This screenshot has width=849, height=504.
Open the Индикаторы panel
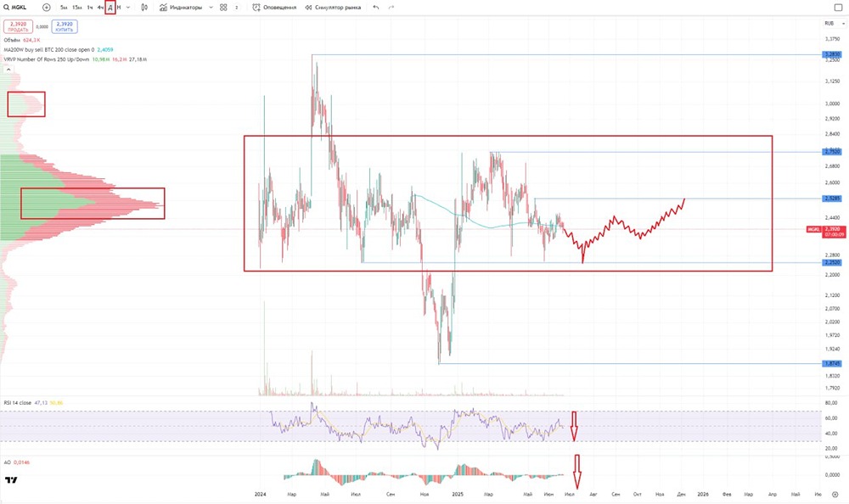[181, 8]
